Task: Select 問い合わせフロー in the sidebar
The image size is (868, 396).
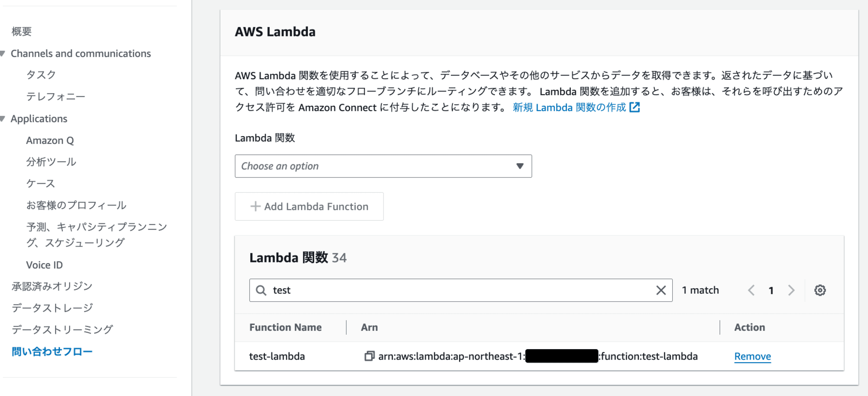Action: (52, 351)
